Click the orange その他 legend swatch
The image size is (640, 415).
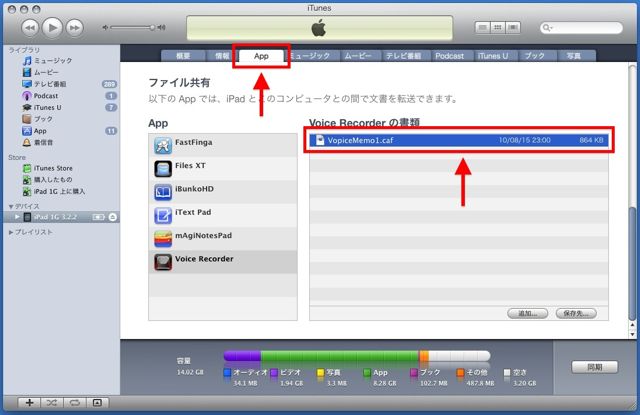click(x=460, y=372)
